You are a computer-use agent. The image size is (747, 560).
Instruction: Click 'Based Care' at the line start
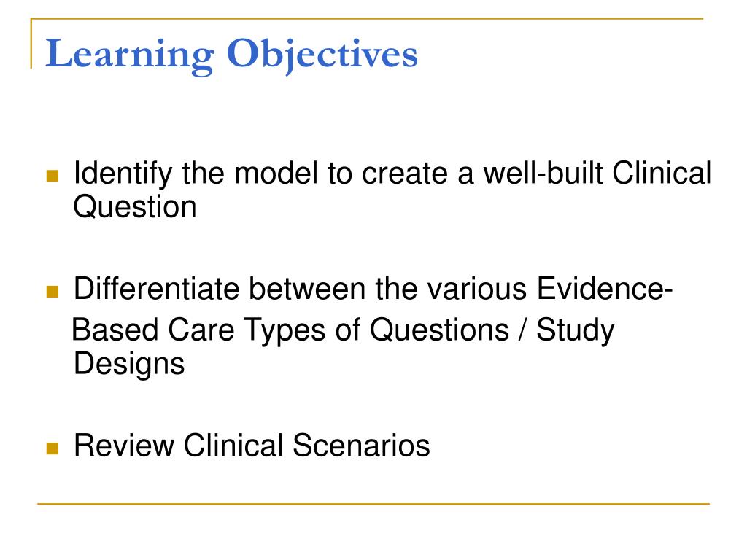153,330
